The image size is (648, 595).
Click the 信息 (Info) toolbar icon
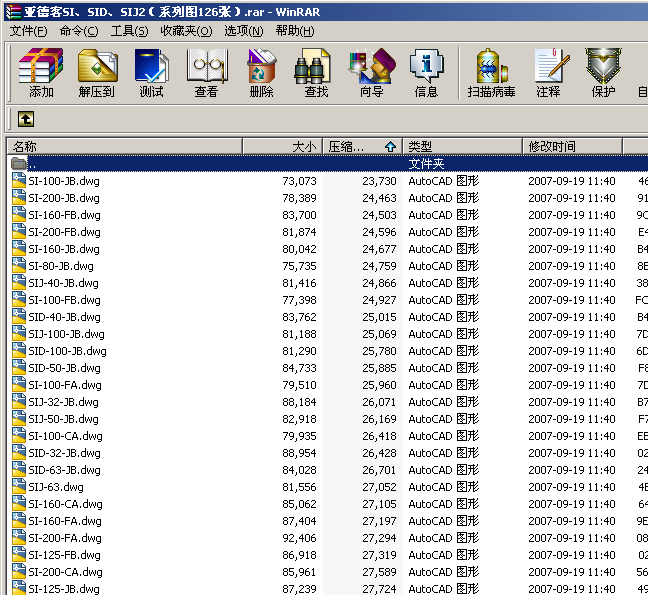click(x=426, y=66)
